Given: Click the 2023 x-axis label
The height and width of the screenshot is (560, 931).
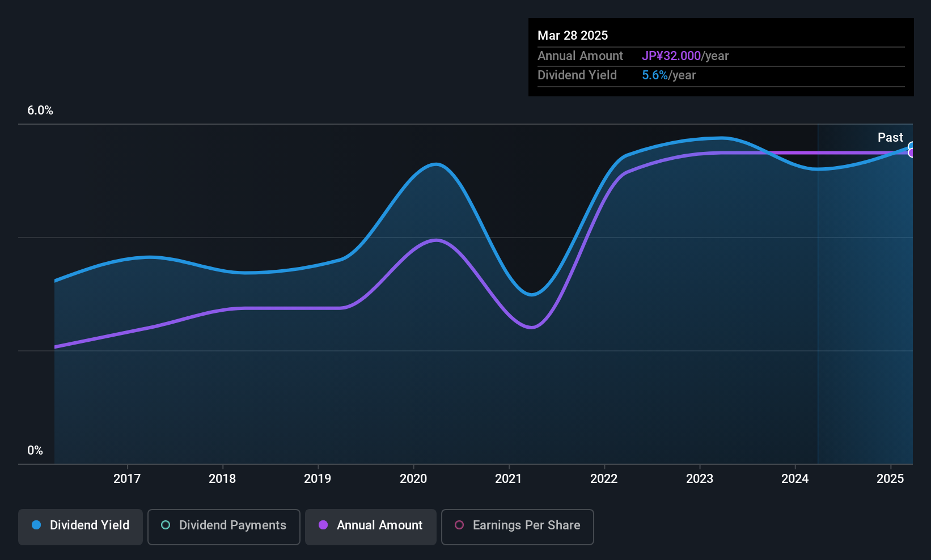Looking at the screenshot, I should 700,479.
